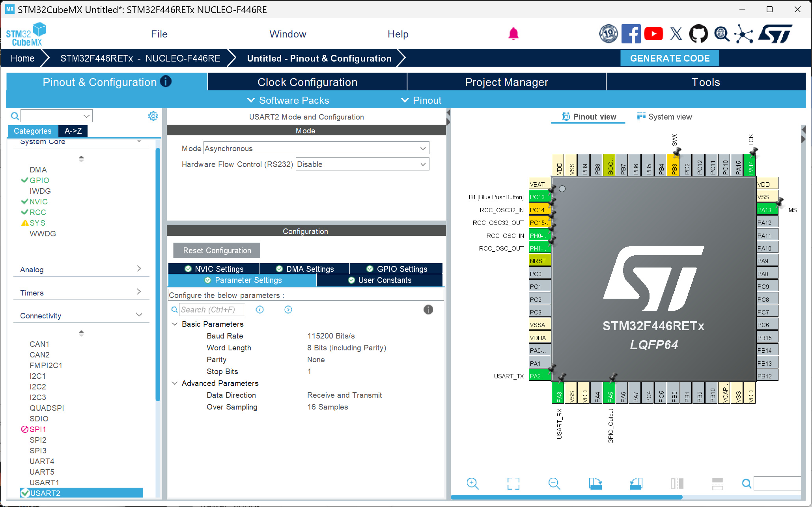Open the Clock Configuration tab

click(307, 82)
